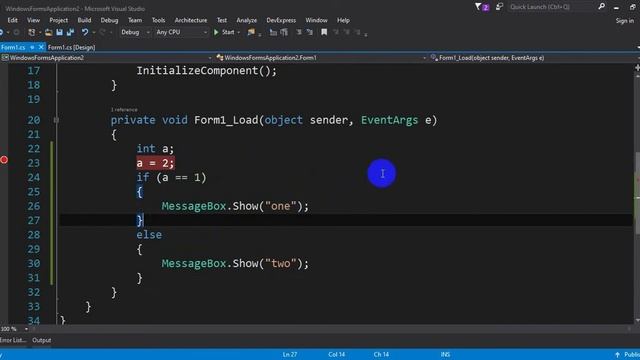Open the notifications flag icon
640x360 pixels.
(482, 7)
